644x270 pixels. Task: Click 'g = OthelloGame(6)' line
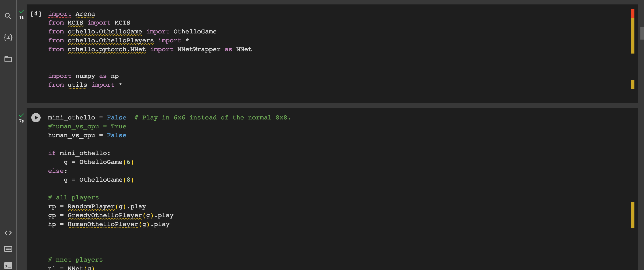(x=99, y=162)
